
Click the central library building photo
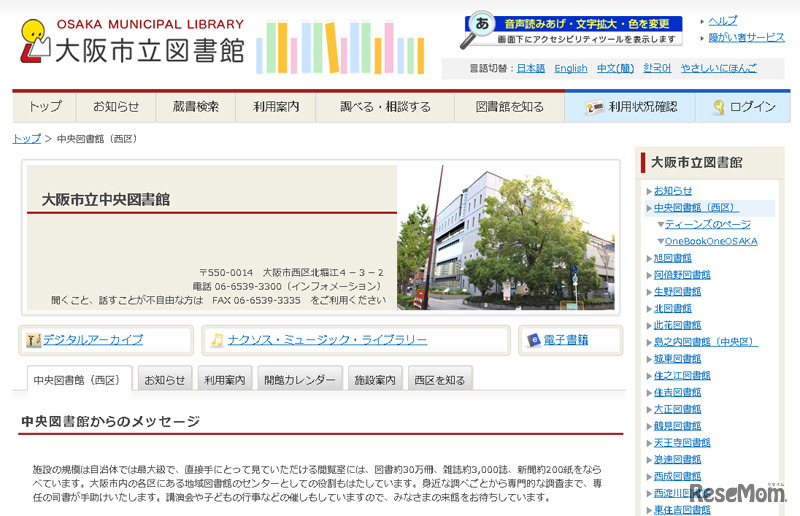[506, 237]
